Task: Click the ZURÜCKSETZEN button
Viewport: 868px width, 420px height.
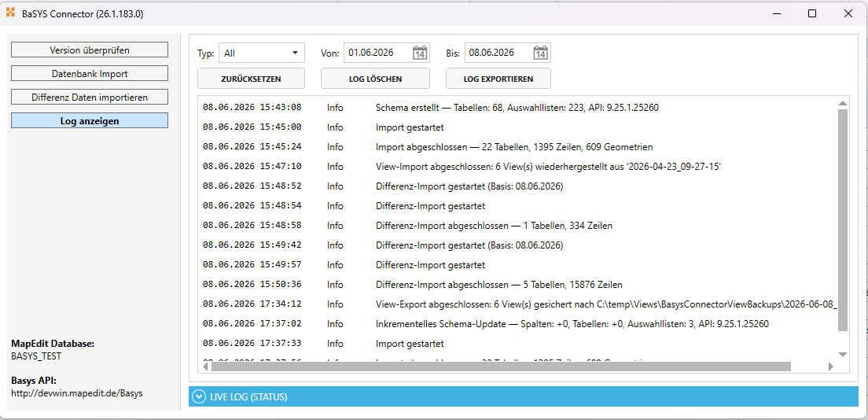Action: [x=252, y=79]
